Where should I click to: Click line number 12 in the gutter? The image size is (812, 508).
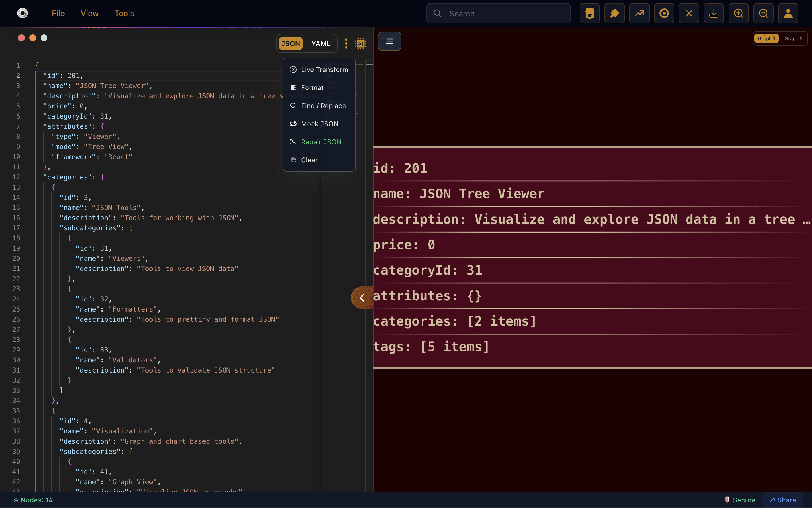tap(16, 177)
